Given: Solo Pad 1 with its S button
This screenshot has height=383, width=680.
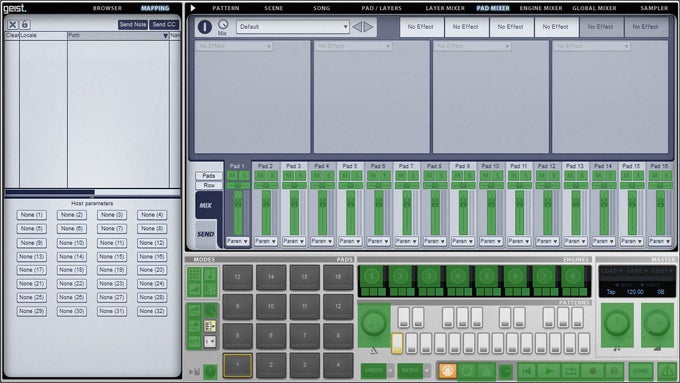Looking at the screenshot, I should click(x=244, y=176).
